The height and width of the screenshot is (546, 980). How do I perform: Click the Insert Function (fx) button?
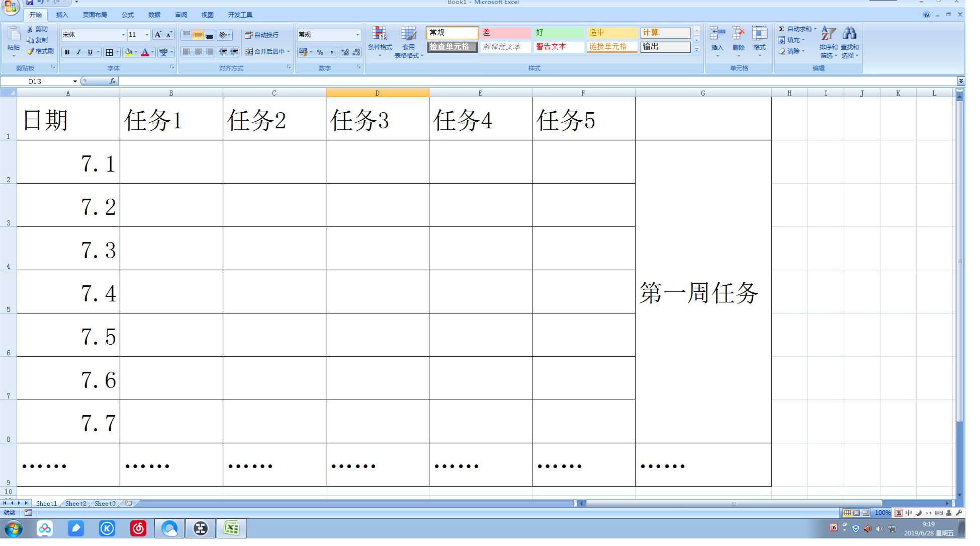pyautogui.click(x=113, y=81)
